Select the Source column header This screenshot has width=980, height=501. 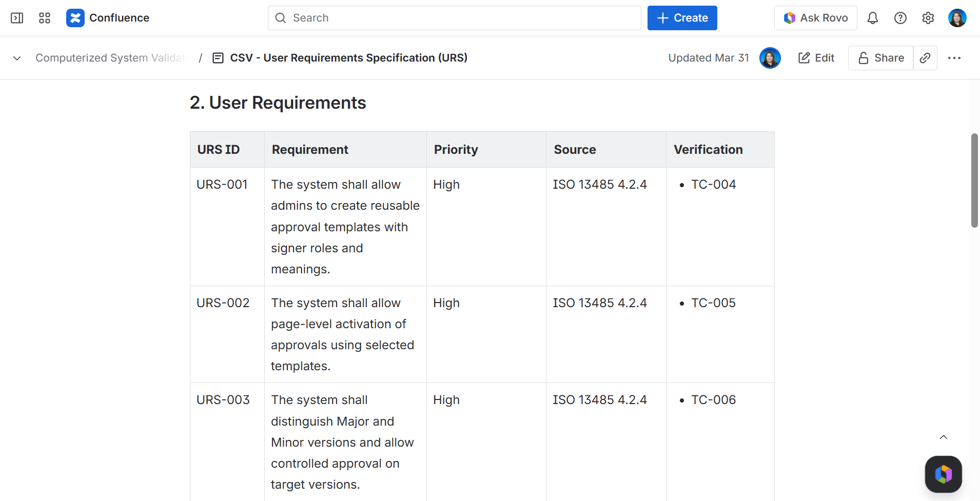click(606, 150)
